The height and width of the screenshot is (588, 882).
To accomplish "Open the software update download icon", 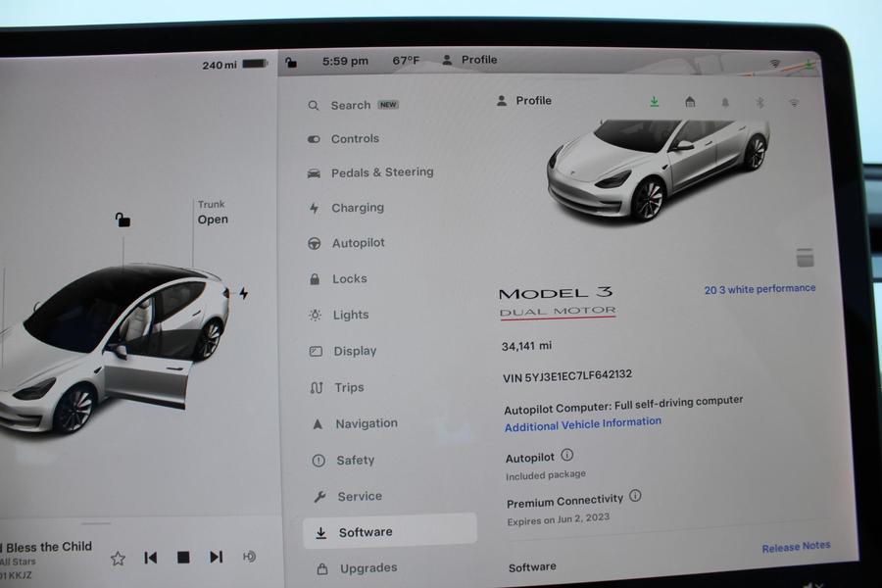I will pos(654,101).
